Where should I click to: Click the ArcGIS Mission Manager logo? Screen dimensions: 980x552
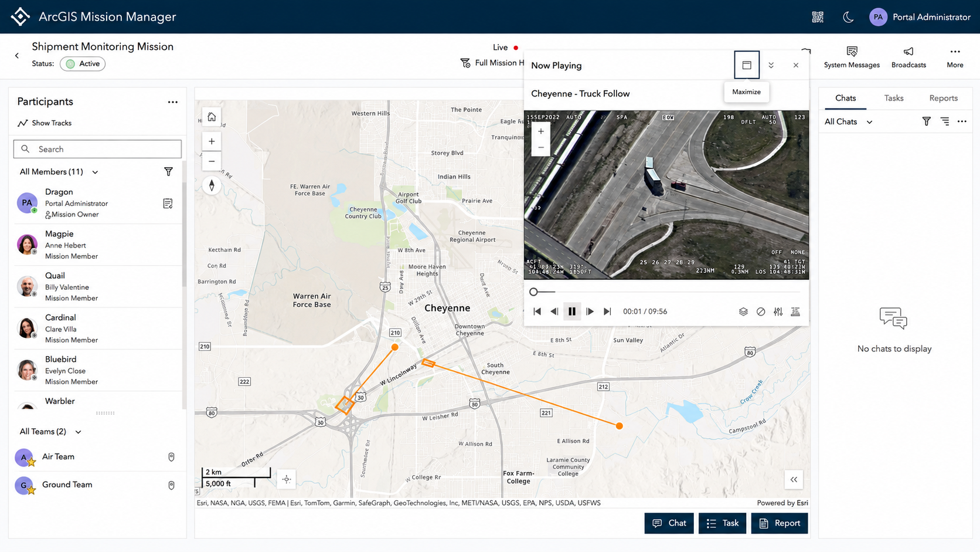[x=20, y=16]
